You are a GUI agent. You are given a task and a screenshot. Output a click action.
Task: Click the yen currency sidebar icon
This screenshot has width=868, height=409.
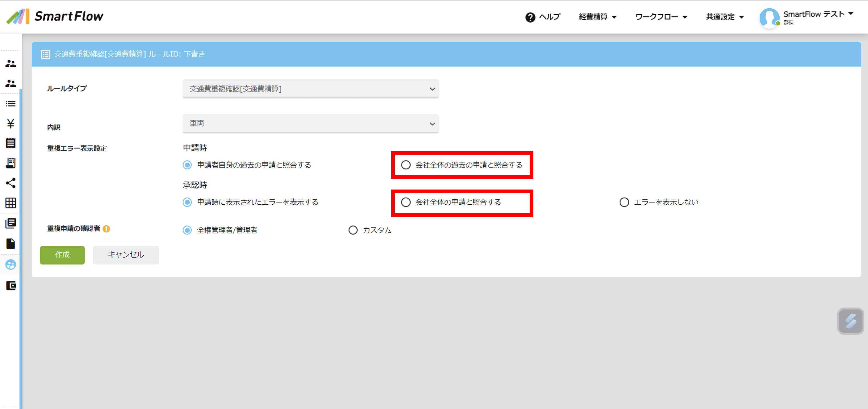click(x=10, y=124)
